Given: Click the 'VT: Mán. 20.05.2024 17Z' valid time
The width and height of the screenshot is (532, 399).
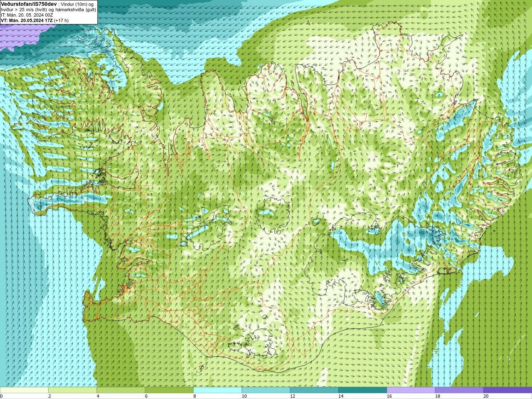Looking at the screenshot, I should click(x=27, y=20).
